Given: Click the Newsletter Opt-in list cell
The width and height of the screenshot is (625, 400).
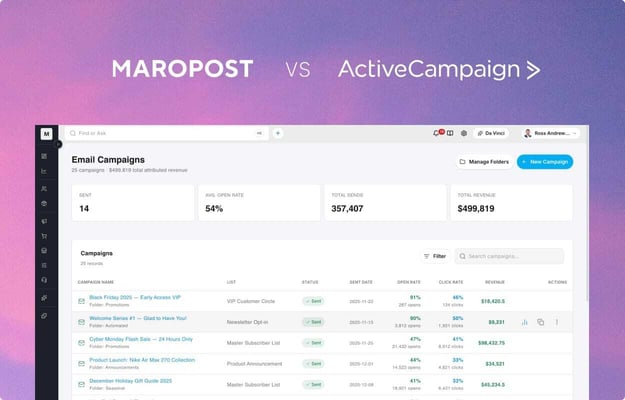Looking at the screenshot, I should [247, 322].
